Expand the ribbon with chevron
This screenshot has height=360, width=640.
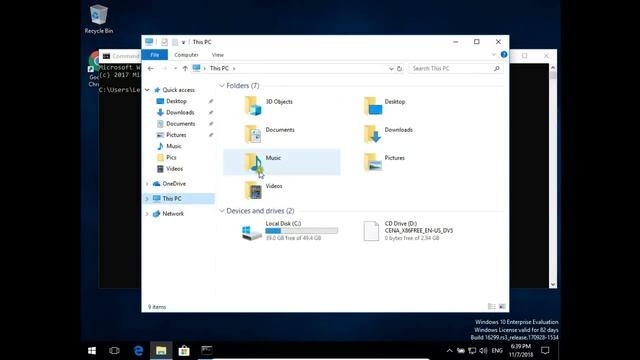point(493,55)
